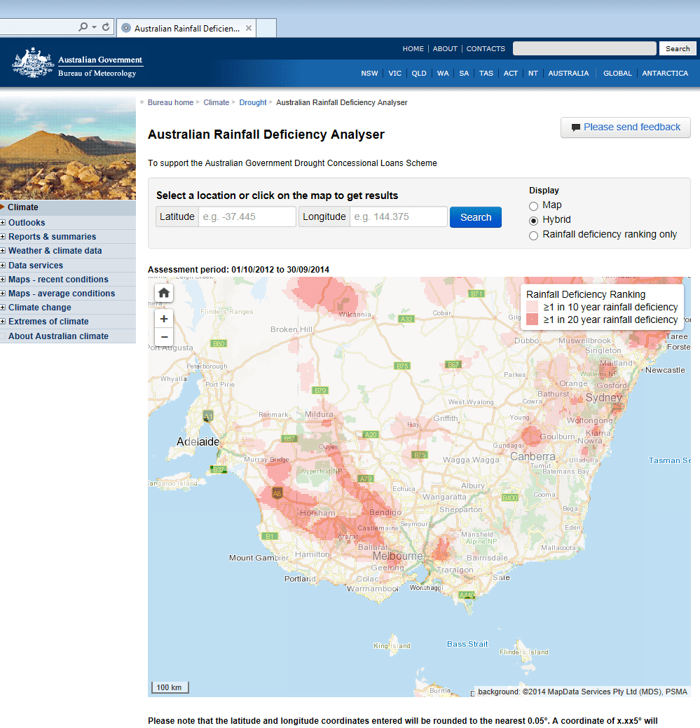This screenshot has height=728, width=700.
Task: Expand the Data services section
Action: click(3, 265)
